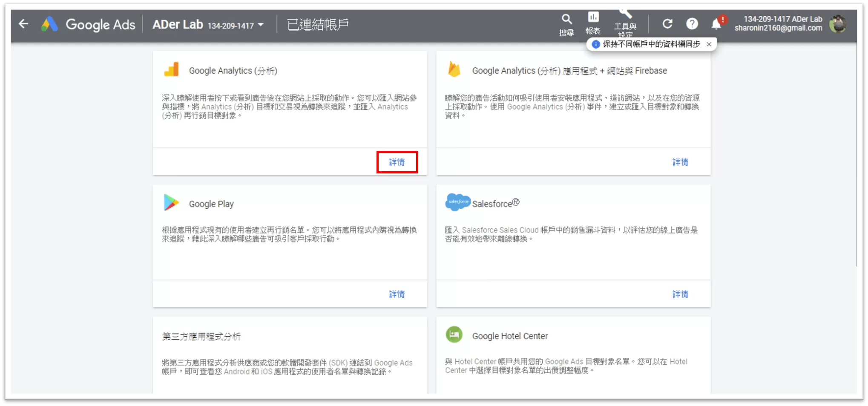Close the 保持不同帳戶中的資料欄同步 tooltip
868x406 pixels.
[709, 44]
